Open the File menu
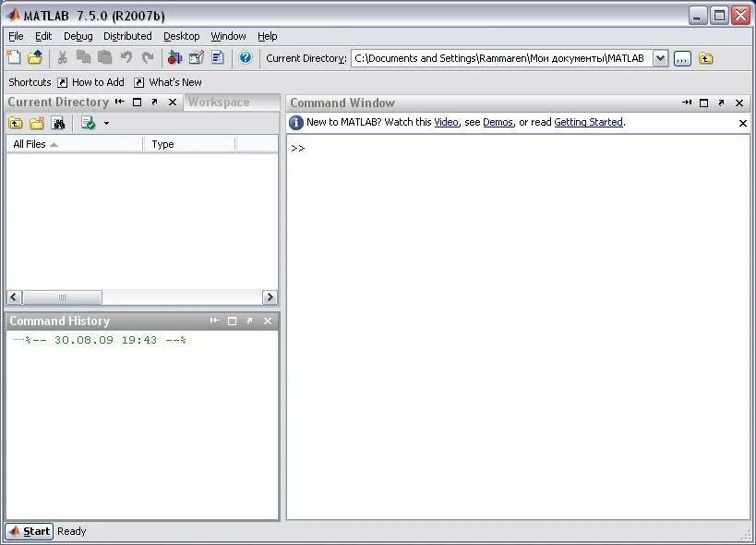The height and width of the screenshot is (545, 756). [x=16, y=36]
